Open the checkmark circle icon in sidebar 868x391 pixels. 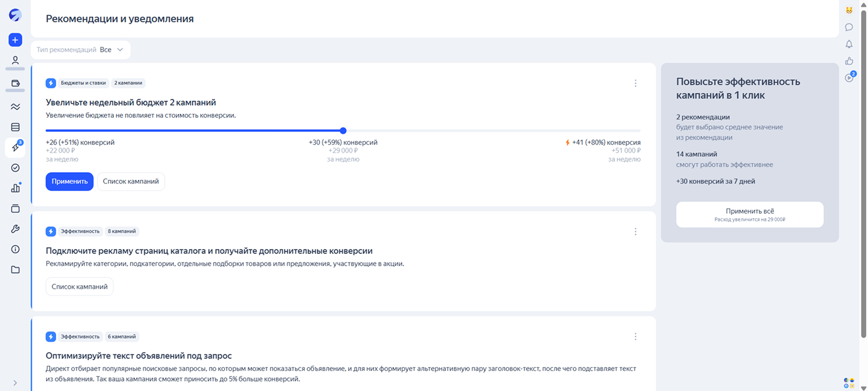(x=15, y=168)
